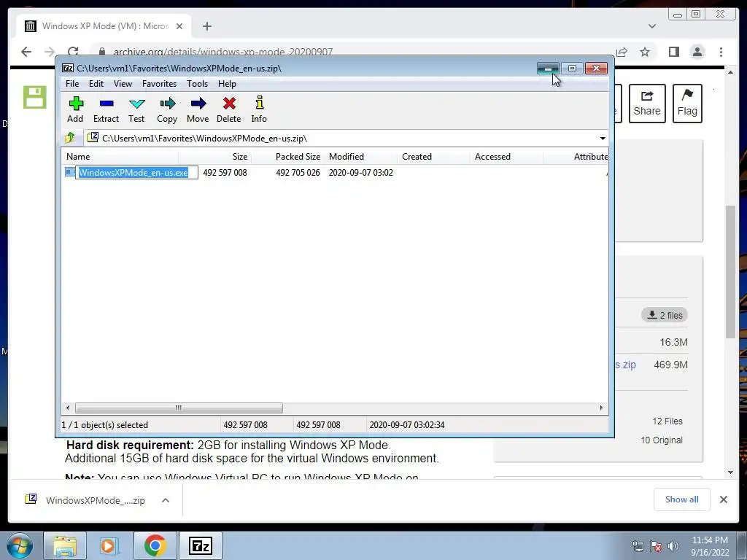Screen dimensions: 747x560
Task: Open the Tools menu in 7-Zip
Action: coord(197,84)
